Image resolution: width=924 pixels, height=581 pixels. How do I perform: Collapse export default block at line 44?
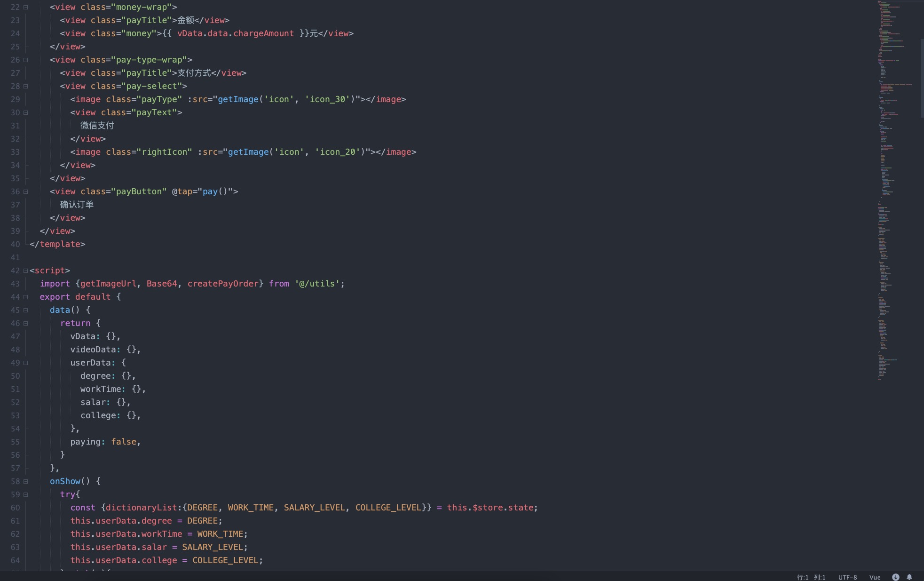tap(25, 297)
